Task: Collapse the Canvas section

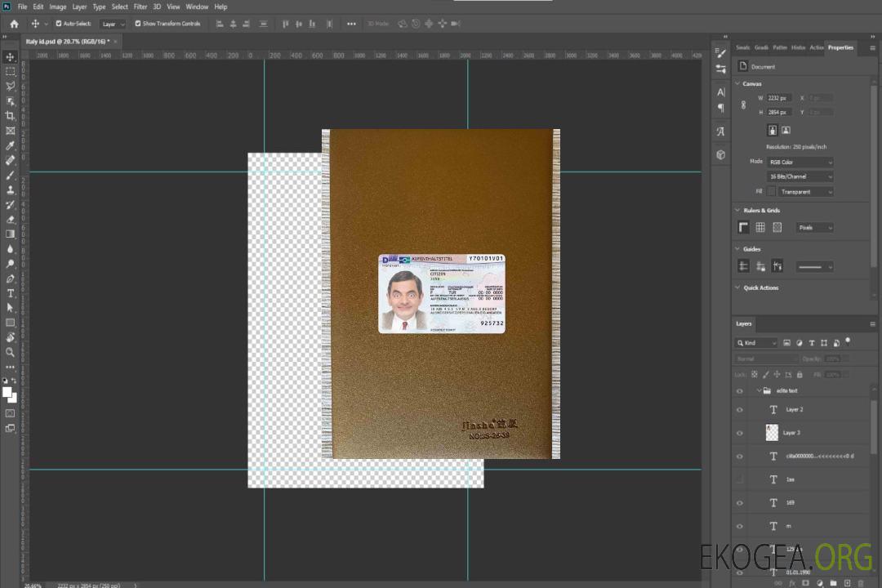Action: [737, 83]
